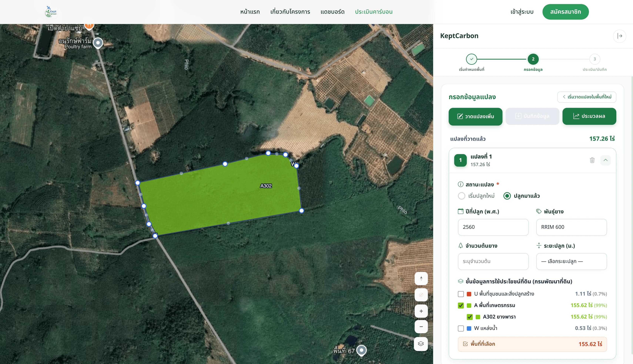Screen dimensions: 633x364
Task: Click the red U land-use color swatch
Action: pyautogui.click(x=469, y=294)
